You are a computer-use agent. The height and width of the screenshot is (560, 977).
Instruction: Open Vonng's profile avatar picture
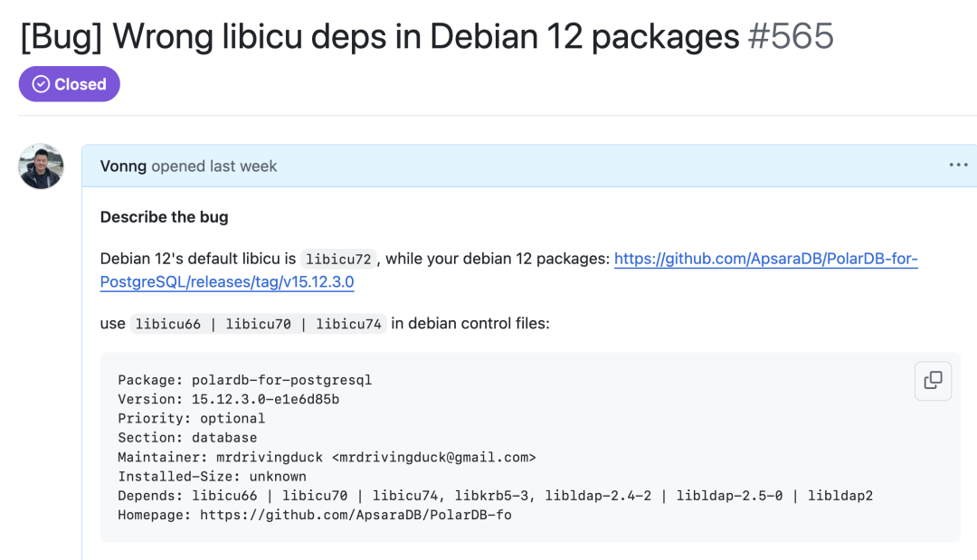(x=42, y=166)
